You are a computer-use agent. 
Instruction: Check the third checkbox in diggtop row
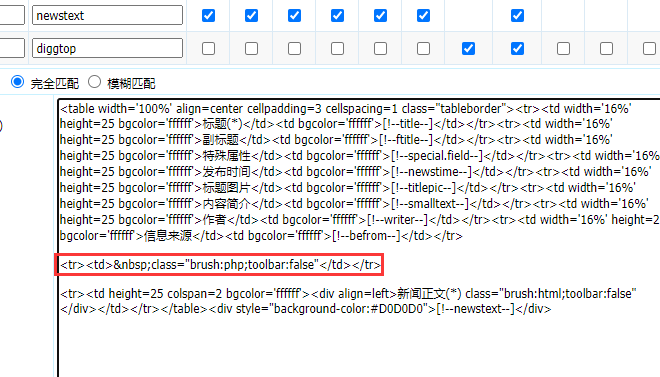click(294, 48)
